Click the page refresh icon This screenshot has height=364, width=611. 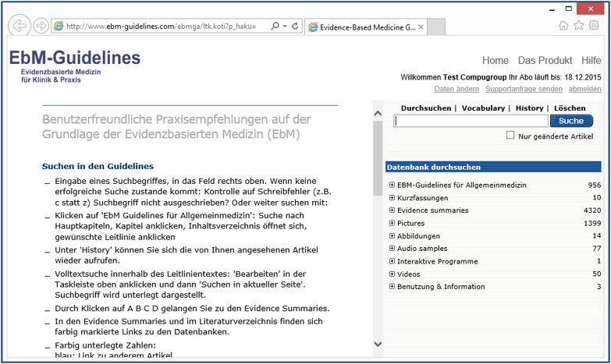click(295, 26)
